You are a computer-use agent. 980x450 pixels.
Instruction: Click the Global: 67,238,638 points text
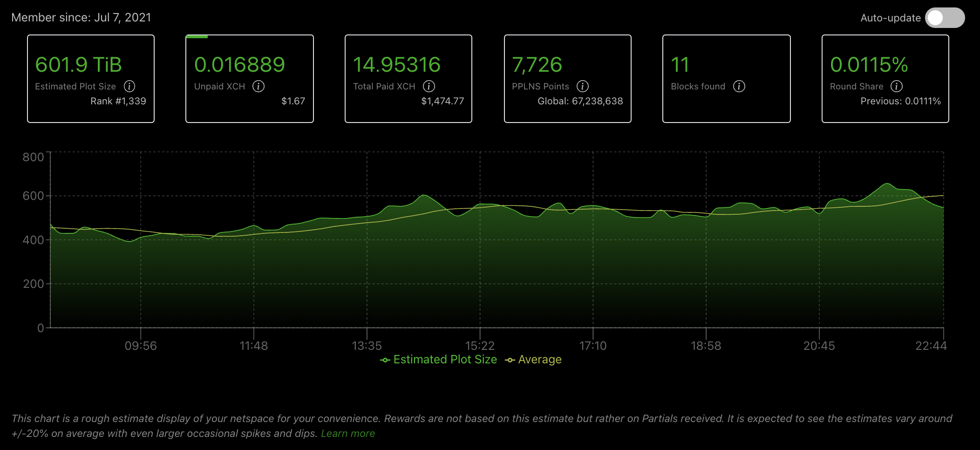(x=580, y=101)
